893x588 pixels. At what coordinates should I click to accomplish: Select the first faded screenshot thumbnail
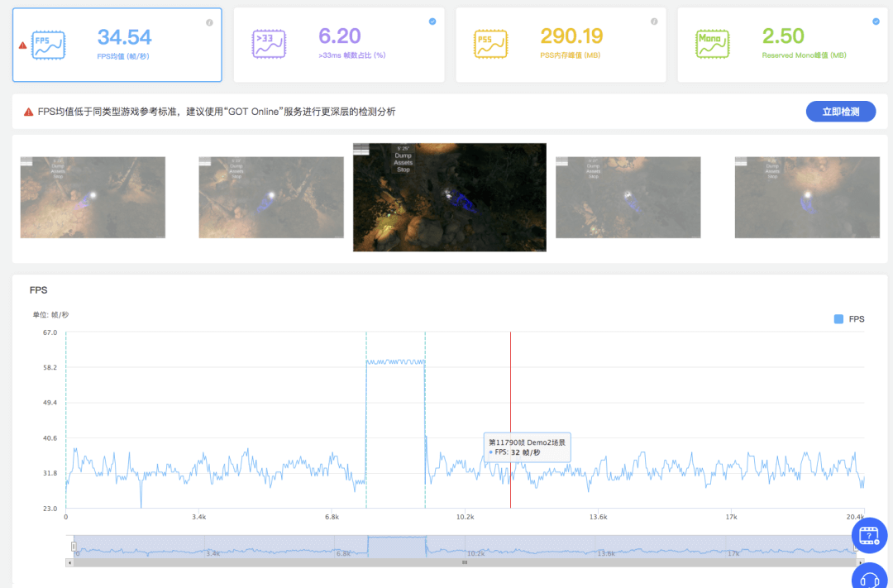coord(93,197)
